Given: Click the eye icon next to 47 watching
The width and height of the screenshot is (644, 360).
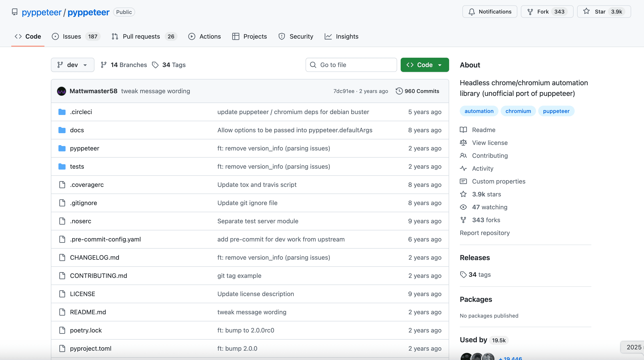Looking at the screenshot, I should [x=463, y=207].
